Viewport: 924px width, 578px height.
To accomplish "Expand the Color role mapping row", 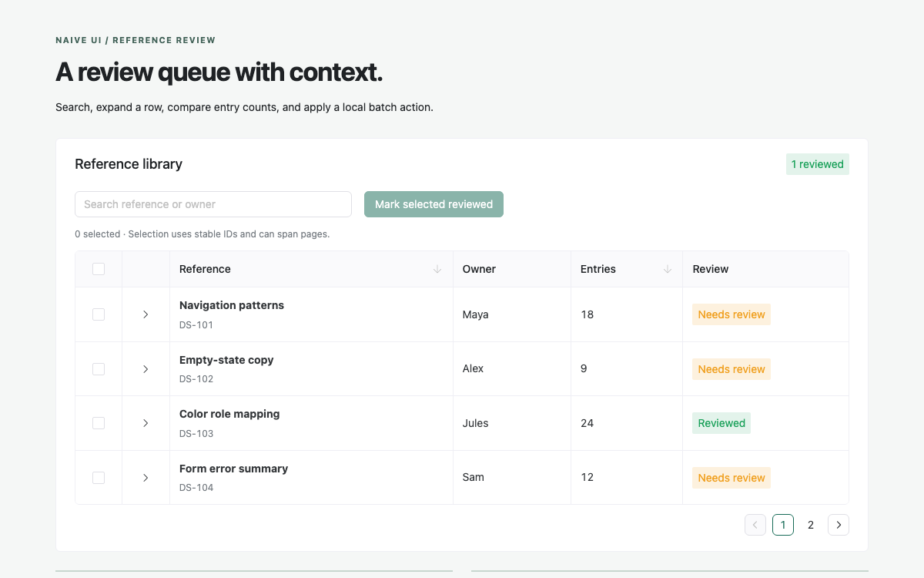I will (x=146, y=423).
